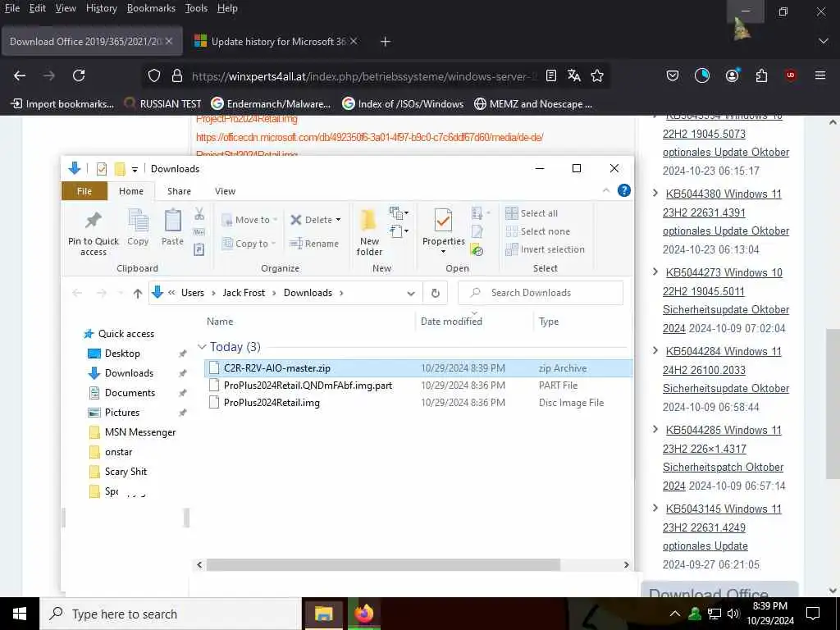Screen dimensions: 840x630
Task: Click the Explorer Delete button
Action: 316,220
